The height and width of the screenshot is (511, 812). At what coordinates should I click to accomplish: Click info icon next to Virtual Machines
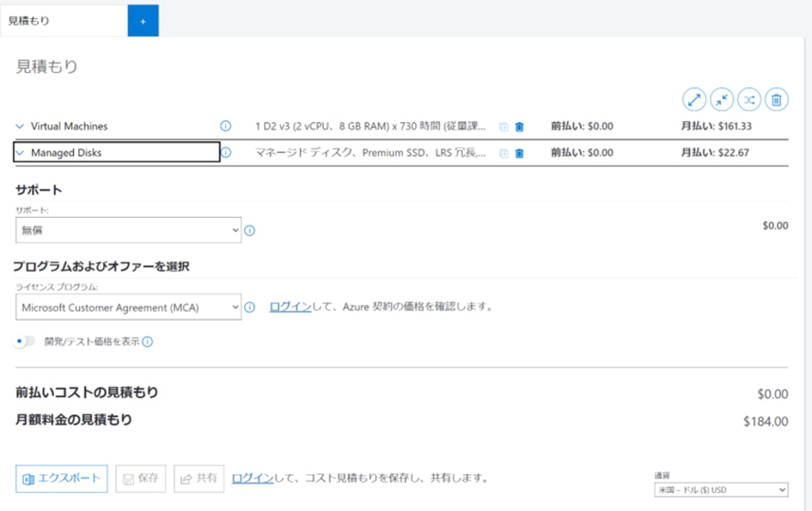point(225,126)
